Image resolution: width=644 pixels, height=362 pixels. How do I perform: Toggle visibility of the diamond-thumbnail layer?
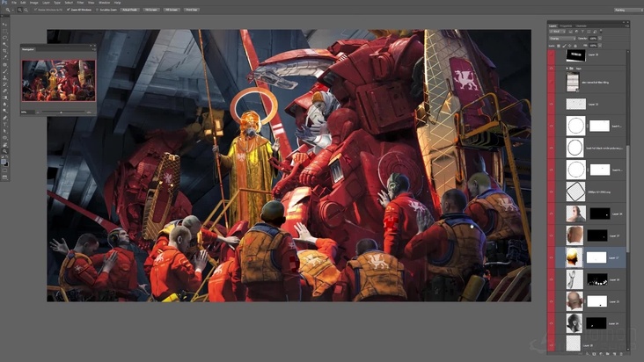tap(551, 192)
